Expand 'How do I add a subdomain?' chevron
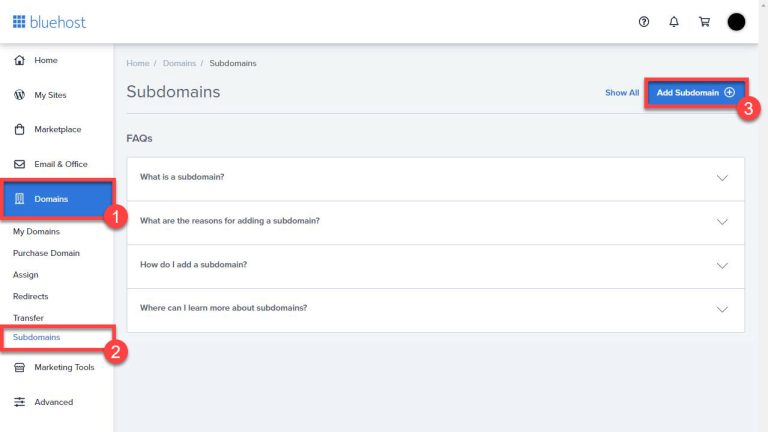 click(x=723, y=266)
